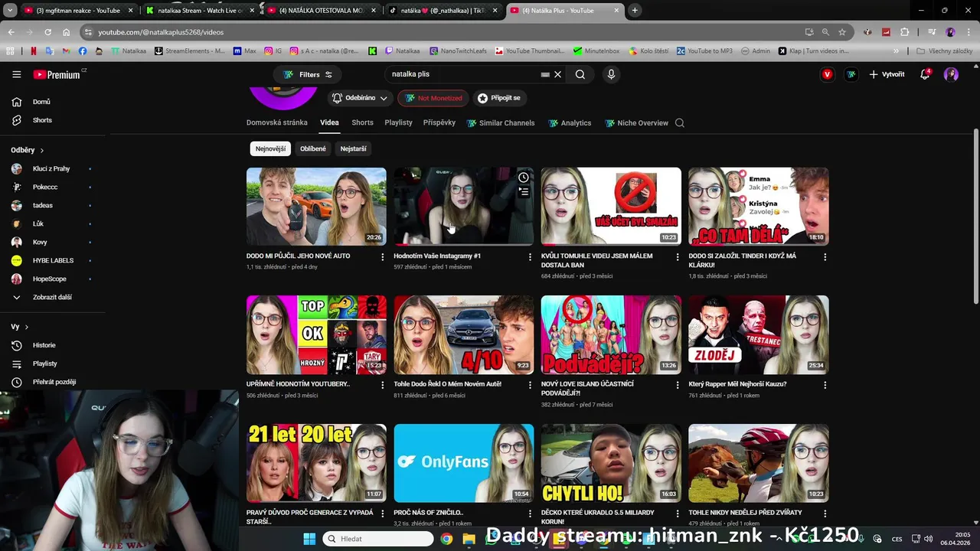Screen dimensions: 980x551
Task: Open the tab search dropdown arrow
Action: [10, 11]
